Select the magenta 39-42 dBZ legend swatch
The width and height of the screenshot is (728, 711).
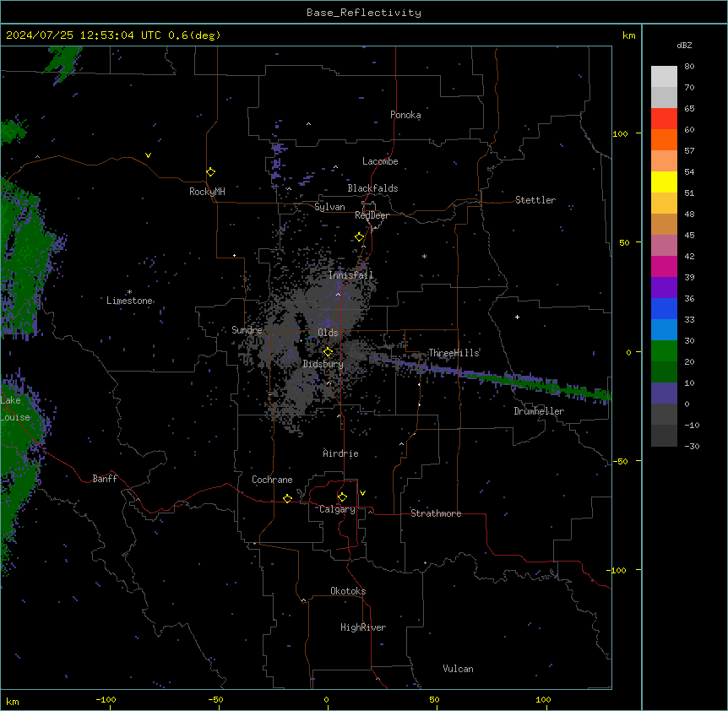click(664, 266)
